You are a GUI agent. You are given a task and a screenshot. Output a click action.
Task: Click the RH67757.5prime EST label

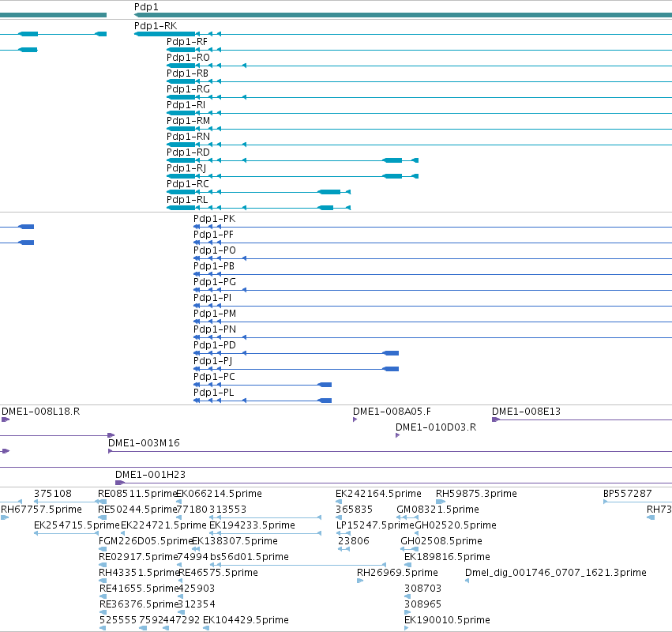pyautogui.click(x=41, y=510)
